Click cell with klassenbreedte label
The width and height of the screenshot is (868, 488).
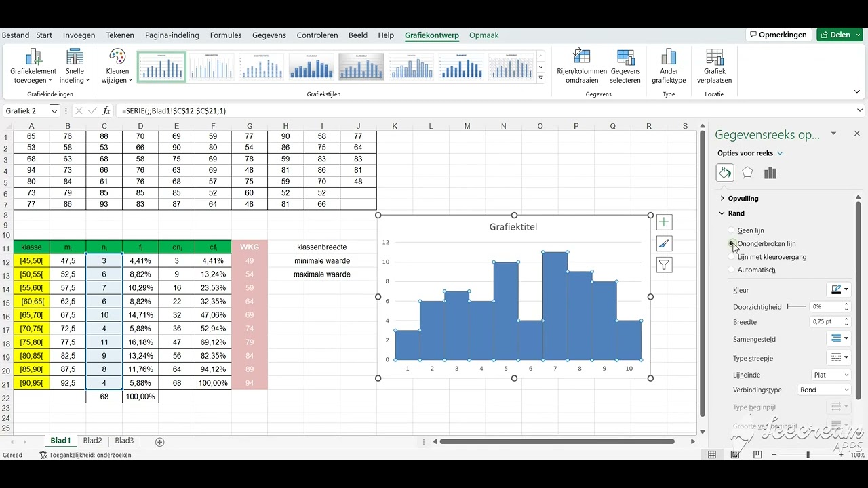[322, 247]
